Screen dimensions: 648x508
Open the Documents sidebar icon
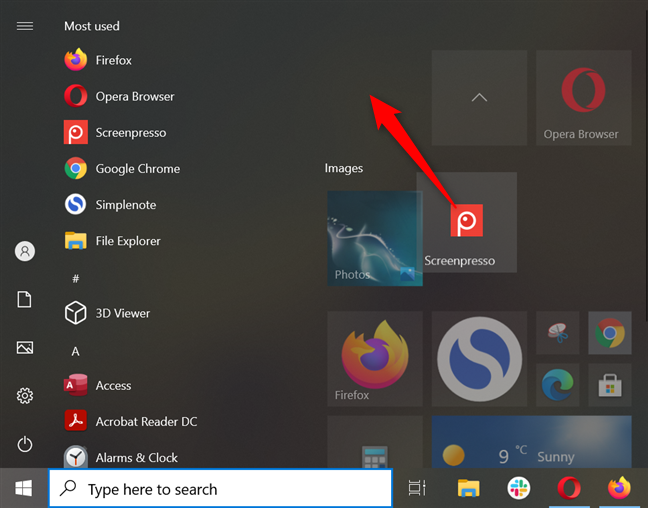click(24, 299)
